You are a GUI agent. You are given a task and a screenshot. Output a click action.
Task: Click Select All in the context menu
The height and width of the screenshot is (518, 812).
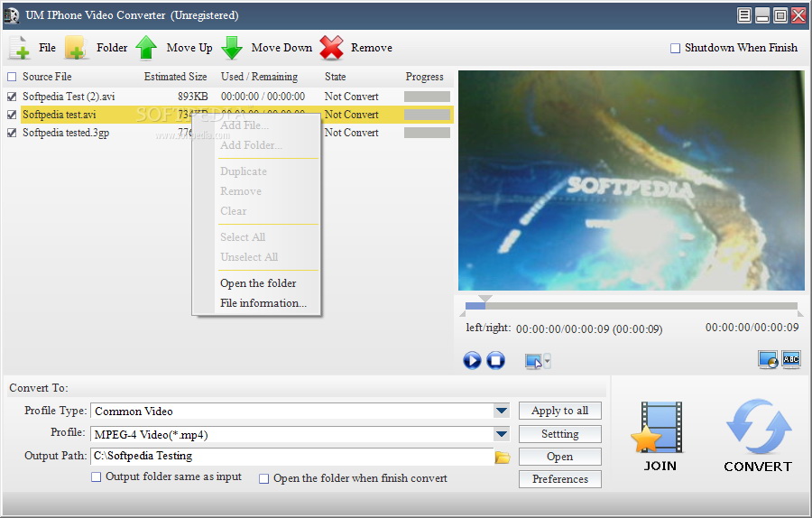[243, 237]
